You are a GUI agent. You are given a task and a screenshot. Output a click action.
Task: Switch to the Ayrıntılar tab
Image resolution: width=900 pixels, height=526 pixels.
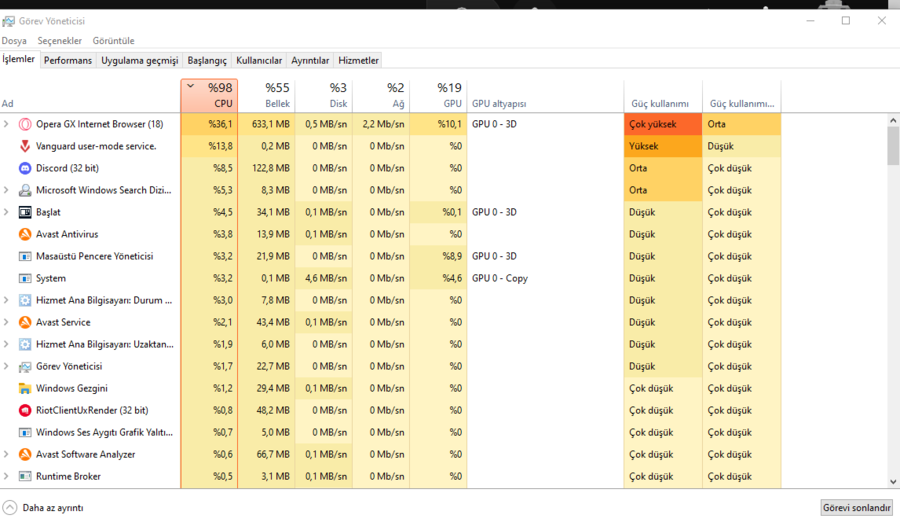[x=310, y=60]
